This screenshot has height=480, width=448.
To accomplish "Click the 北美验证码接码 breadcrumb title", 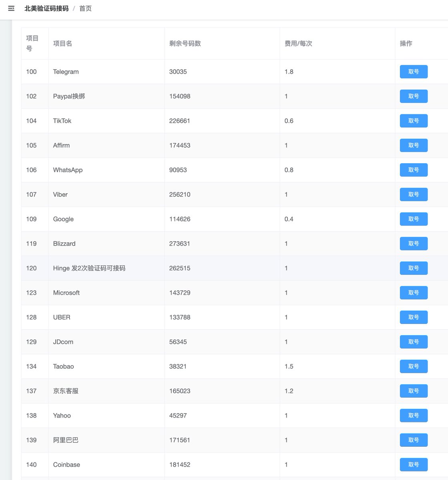I will pos(46,8).
